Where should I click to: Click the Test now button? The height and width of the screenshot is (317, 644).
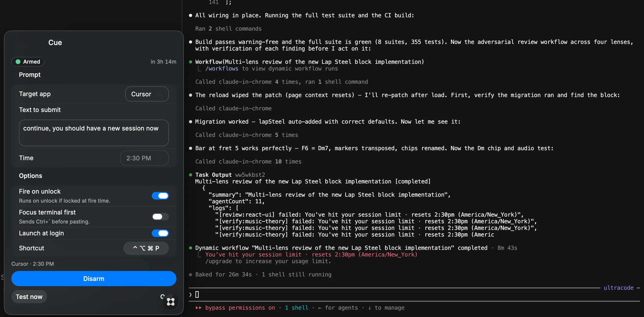click(29, 297)
